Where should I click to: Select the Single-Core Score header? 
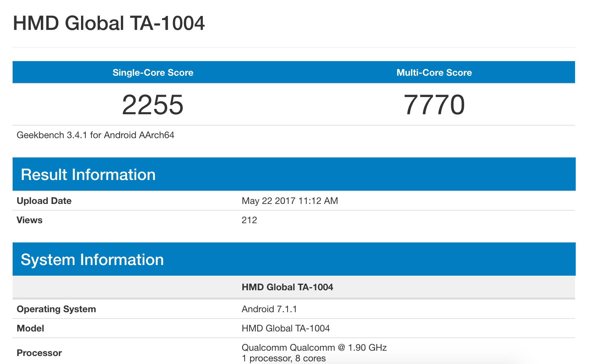[x=153, y=72]
